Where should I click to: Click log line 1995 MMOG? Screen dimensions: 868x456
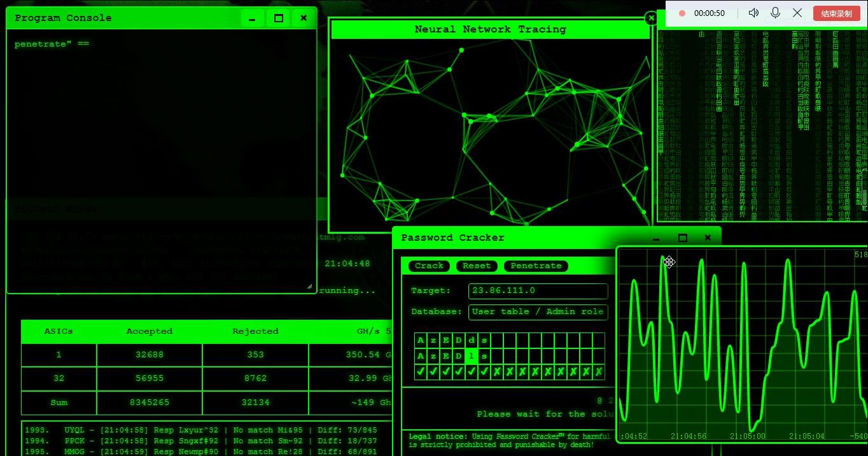pos(200,452)
